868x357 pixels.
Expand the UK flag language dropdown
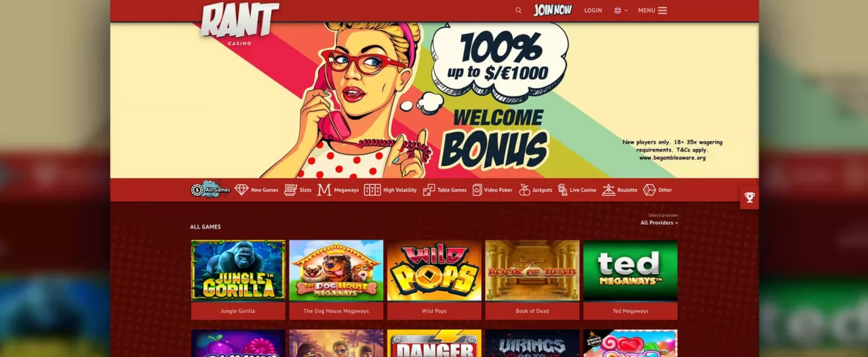pos(620,10)
